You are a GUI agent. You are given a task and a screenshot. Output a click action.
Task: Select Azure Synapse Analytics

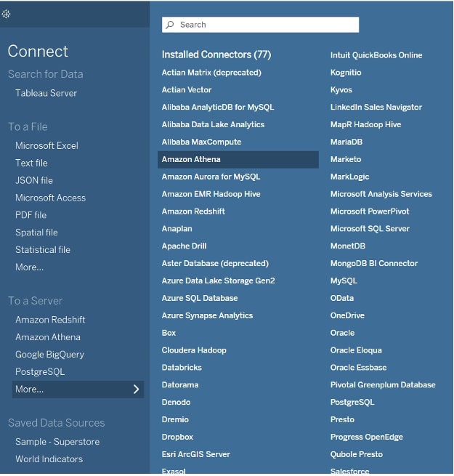coord(207,315)
